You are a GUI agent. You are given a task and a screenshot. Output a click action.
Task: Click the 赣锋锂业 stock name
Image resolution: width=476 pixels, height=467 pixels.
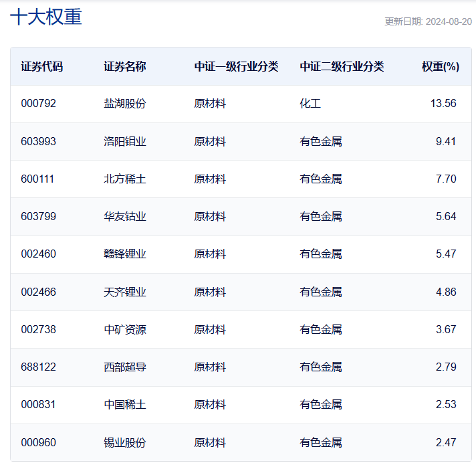pos(125,254)
